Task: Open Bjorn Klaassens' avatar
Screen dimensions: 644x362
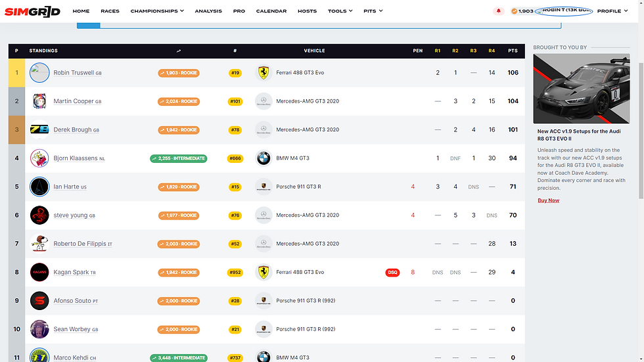Action: click(x=39, y=158)
